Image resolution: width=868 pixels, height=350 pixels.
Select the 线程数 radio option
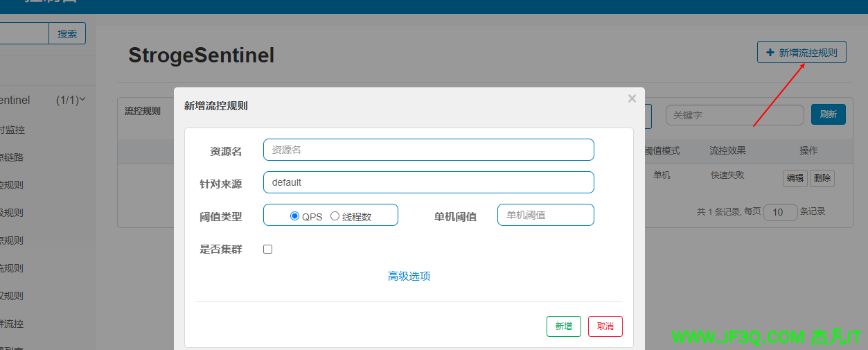tap(335, 216)
